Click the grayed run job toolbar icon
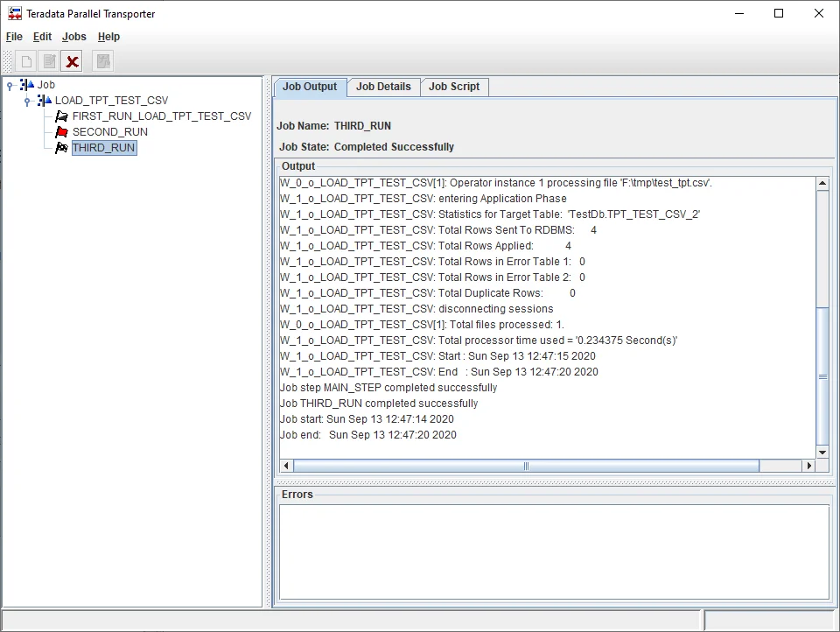The image size is (840, 632). 103,61
